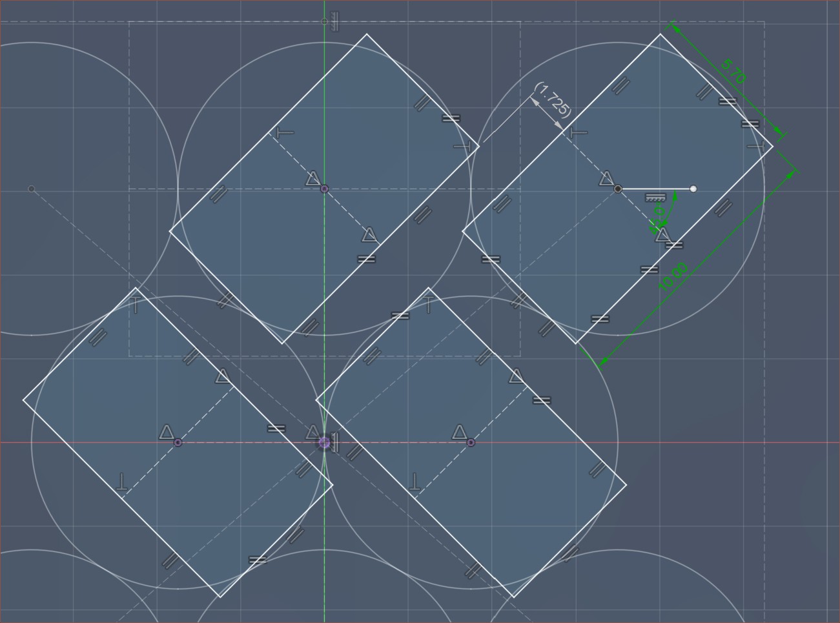Select the center point of bottom-right circle
This screenshot has height=623, width=840.
[x=471, y=443]
